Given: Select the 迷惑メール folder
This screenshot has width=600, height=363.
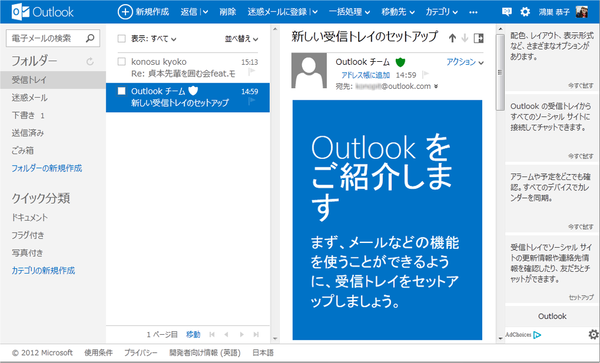Looking at the screenshot, I should tap(29, 98).
